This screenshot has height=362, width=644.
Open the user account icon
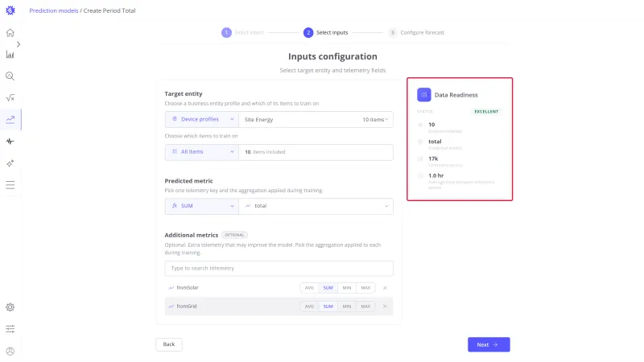(x=10, y=351)
